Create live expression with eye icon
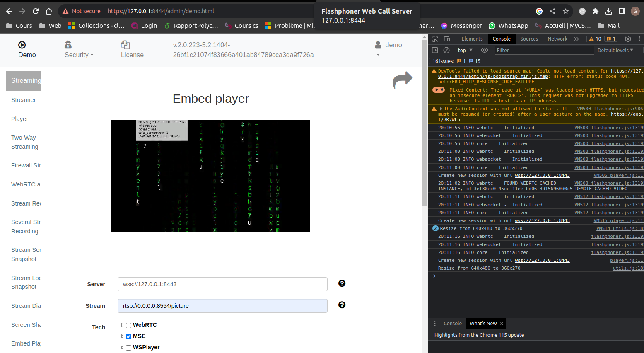Screen dimensions: 644x353 [x=485, y=50]
